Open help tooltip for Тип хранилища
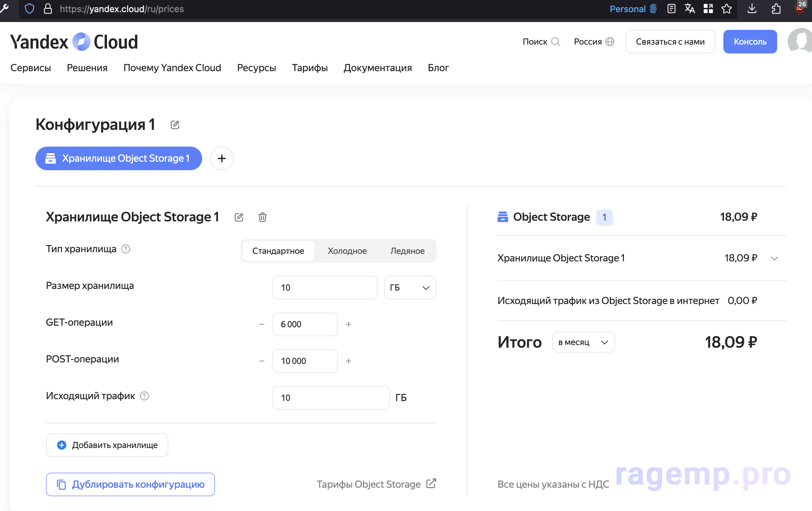 126,249
